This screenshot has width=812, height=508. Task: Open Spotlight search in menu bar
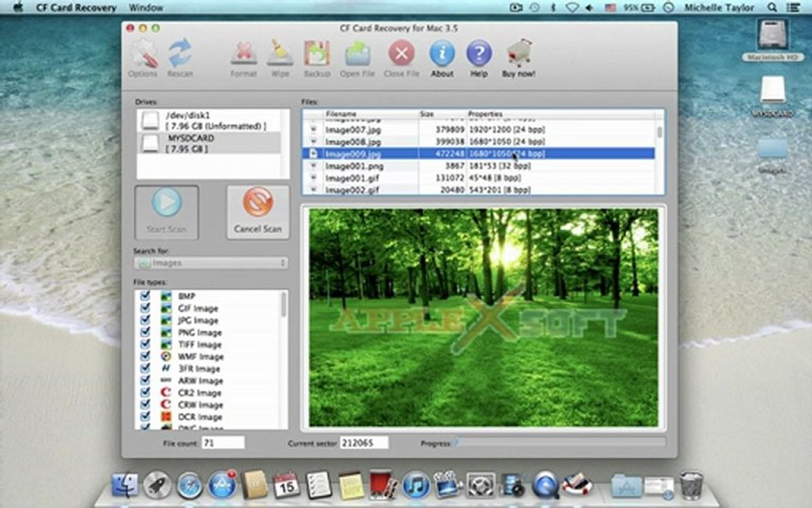tap(772, 7)
